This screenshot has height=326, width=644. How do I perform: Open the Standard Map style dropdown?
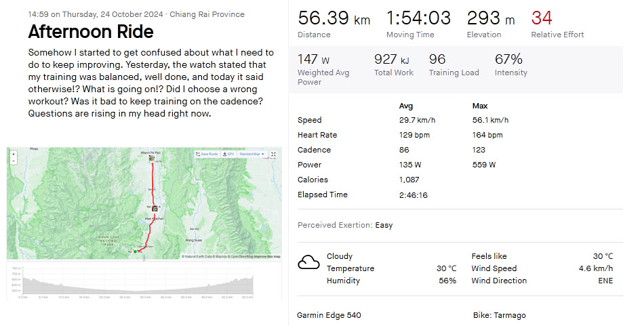point(252,154)
